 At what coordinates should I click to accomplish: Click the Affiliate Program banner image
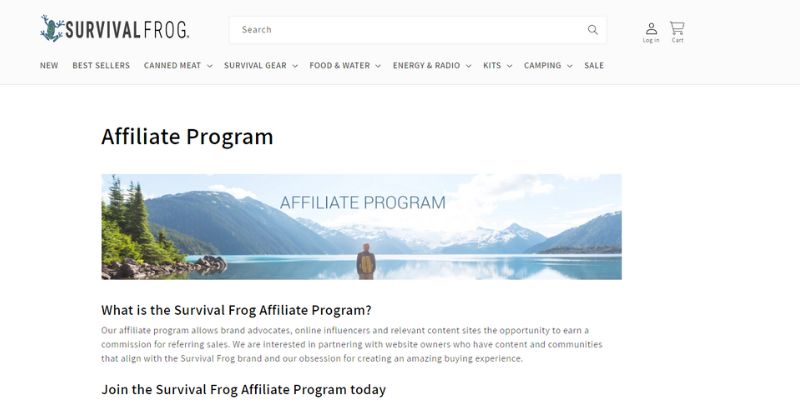361,227
